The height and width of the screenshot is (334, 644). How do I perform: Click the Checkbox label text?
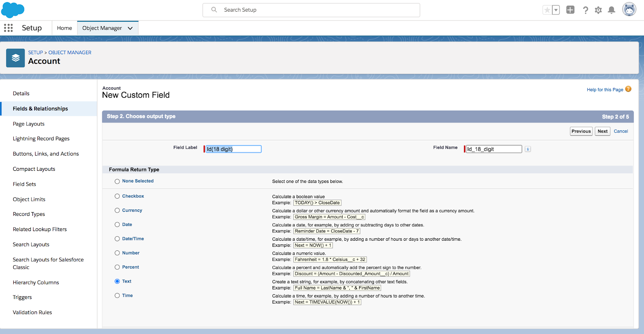[x=133, y=196]
